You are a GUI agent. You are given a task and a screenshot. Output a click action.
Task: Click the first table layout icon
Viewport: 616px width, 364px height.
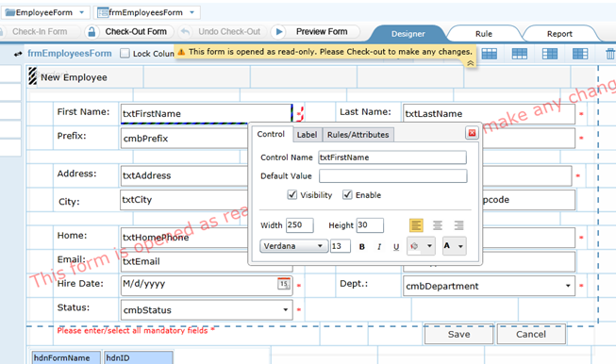(x=489, y=54)
